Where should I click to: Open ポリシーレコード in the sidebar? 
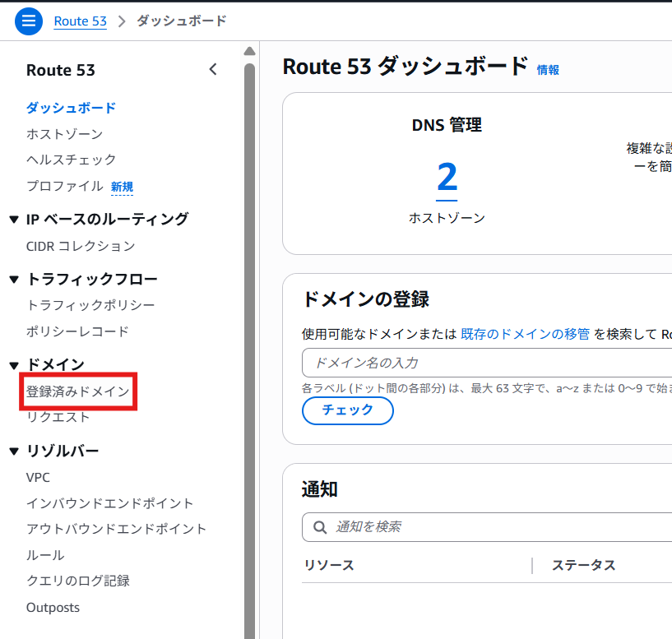(x=77, y=331)
